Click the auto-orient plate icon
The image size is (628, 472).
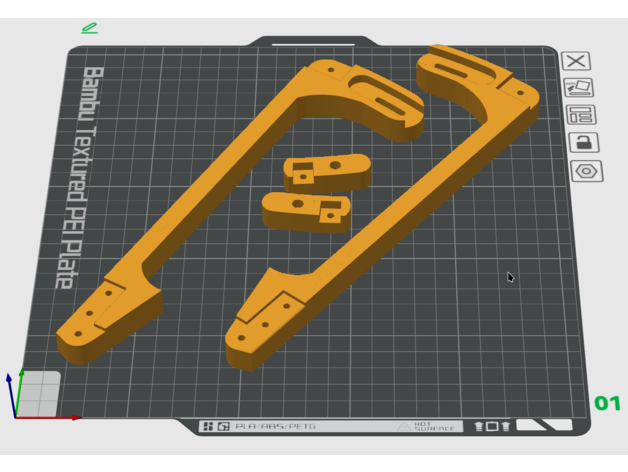[579, 88]
